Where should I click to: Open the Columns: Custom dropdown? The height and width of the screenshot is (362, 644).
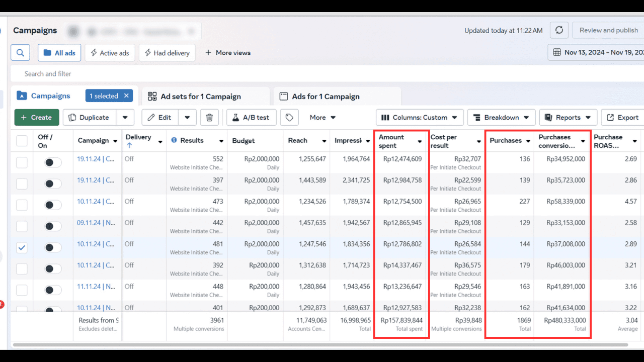point(419,118)
